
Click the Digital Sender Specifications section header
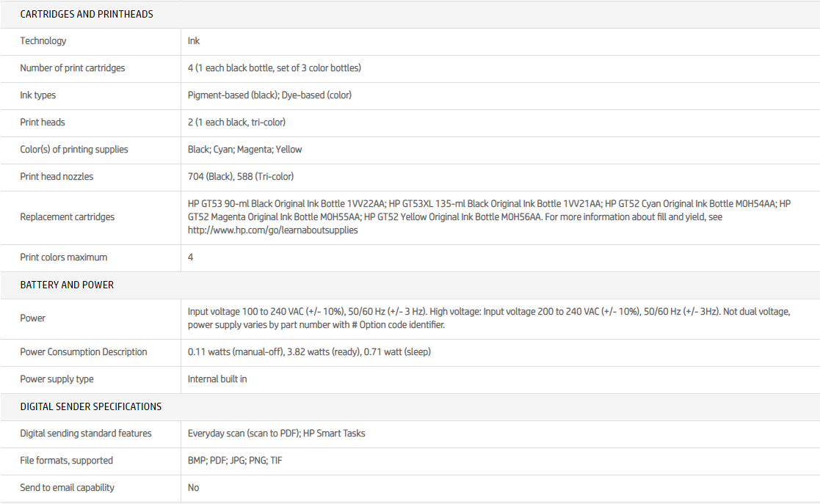(91, 406)
